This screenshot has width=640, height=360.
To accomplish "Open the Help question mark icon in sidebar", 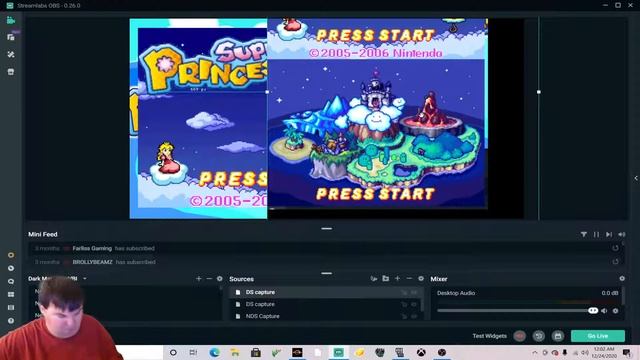I will [x=11, y=321].
